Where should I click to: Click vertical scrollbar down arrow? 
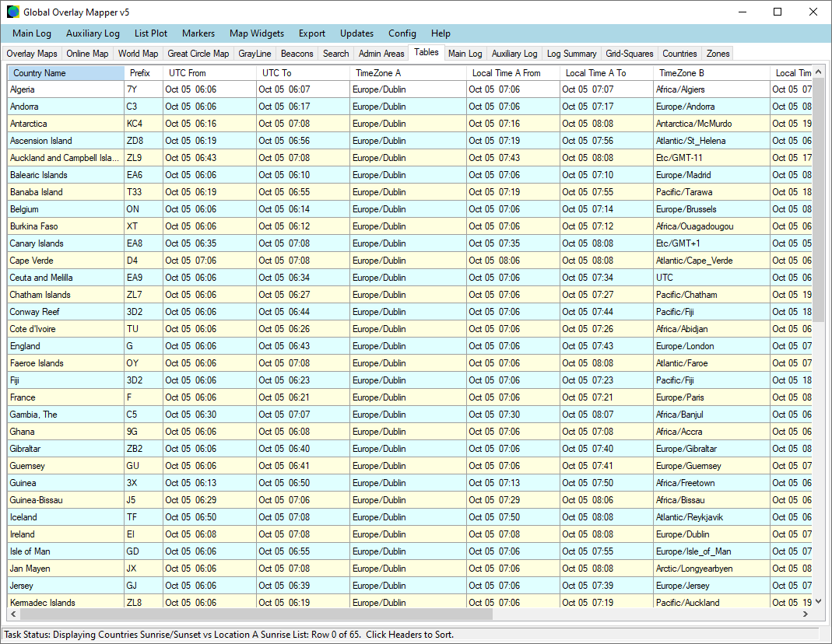click(x=818, y=601)
